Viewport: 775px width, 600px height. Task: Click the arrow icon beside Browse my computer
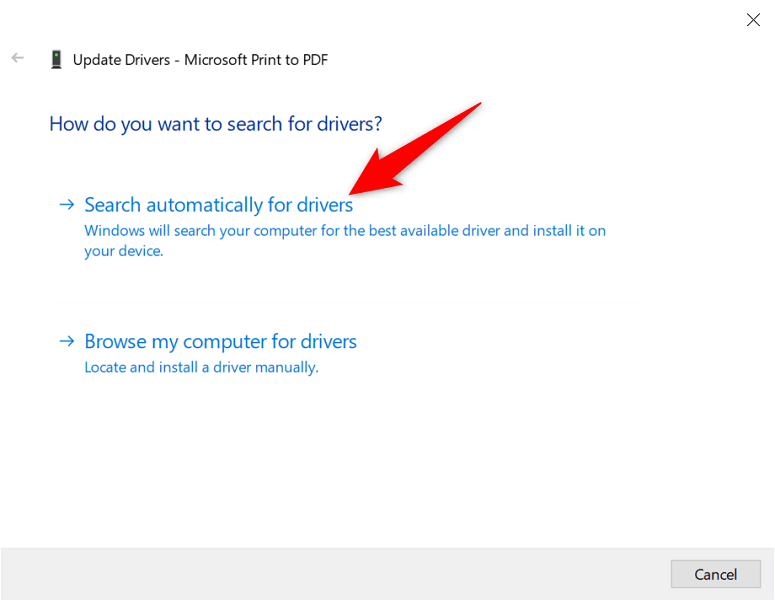tap(67, 341)
